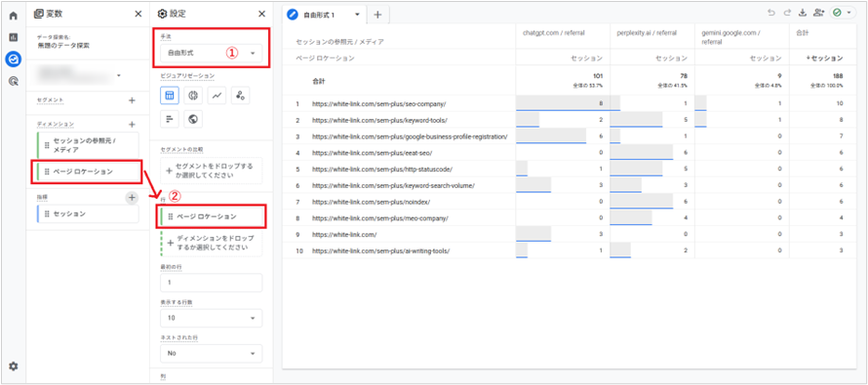The height and width of the screenshot is (385, 868).
Task: Edit the 無題のデータ探索 name field
Action: click(x=63, y=46)
